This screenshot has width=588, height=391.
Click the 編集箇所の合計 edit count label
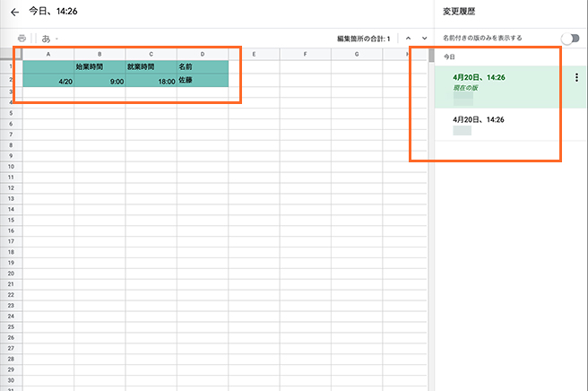[x=362, y=39]
